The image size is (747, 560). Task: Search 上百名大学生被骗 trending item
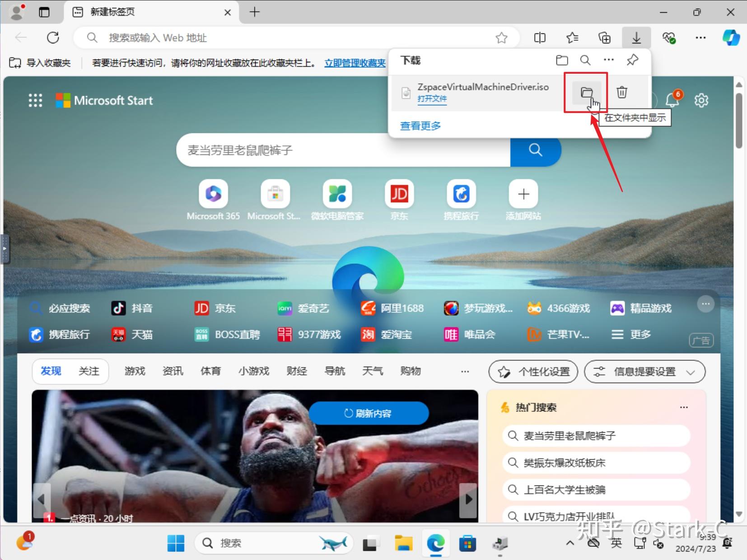tap(596, 490)
